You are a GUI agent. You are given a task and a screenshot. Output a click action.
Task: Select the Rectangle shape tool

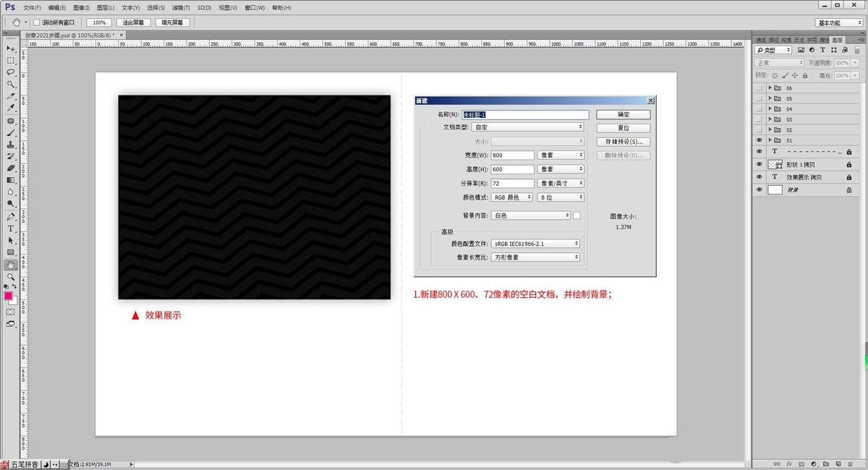tap(11, 252)
